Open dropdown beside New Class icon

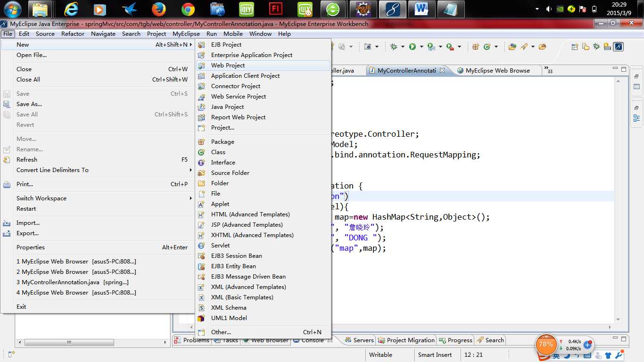(x=496, y=47)
